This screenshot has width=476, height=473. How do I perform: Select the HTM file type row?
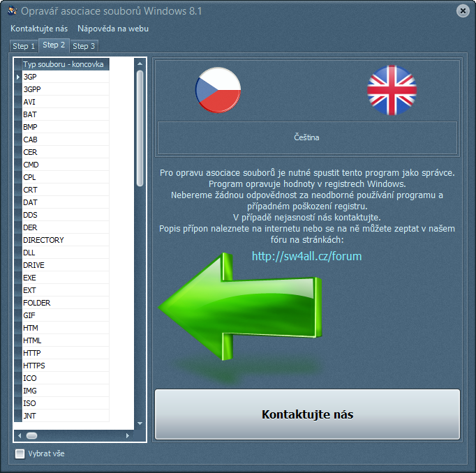coord(66,328)
